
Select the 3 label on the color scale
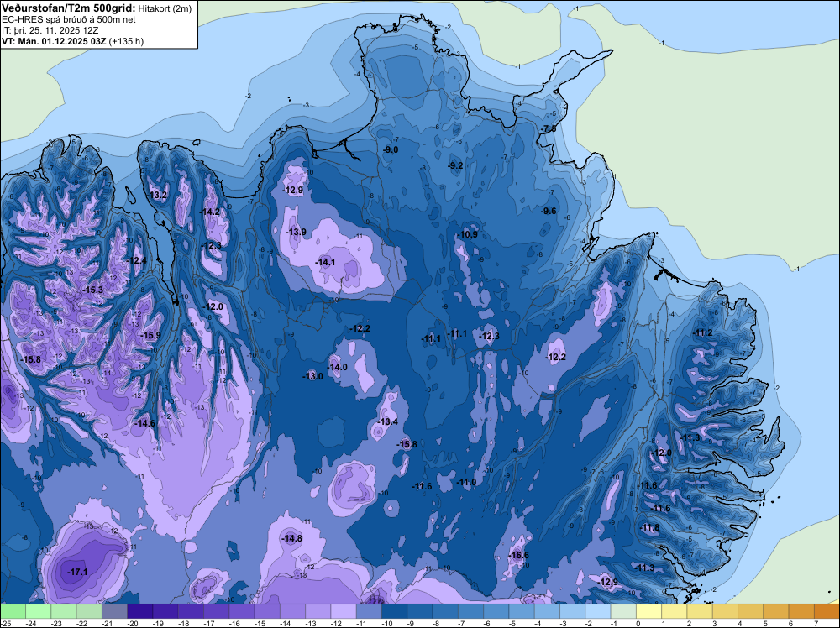(713, 623)
